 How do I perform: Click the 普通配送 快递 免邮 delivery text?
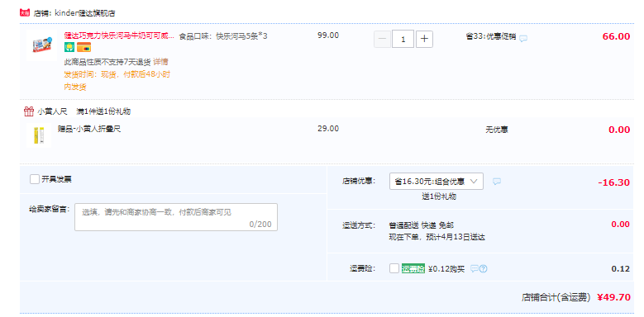[x=422, y=225]
